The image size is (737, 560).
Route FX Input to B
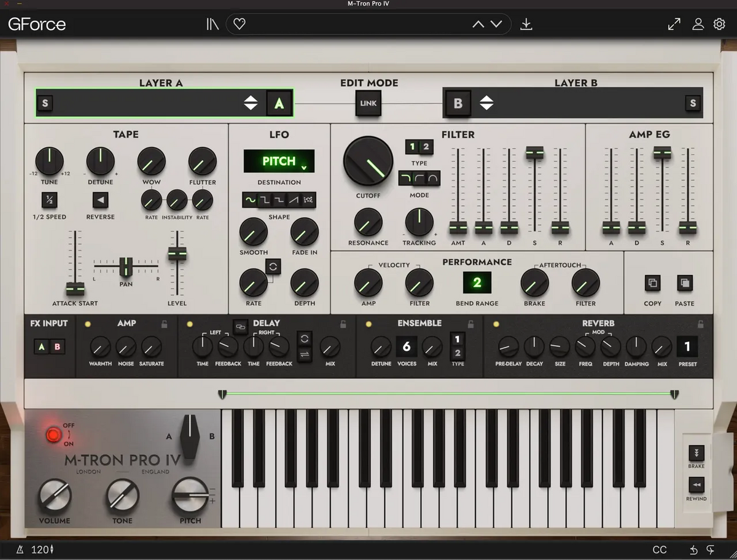pyautogui.click(x=57, y=347)
